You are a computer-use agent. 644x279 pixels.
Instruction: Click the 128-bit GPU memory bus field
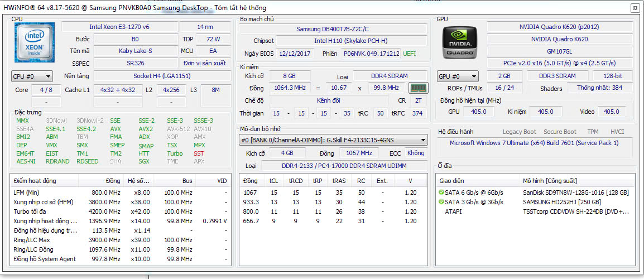click(612, 76)
